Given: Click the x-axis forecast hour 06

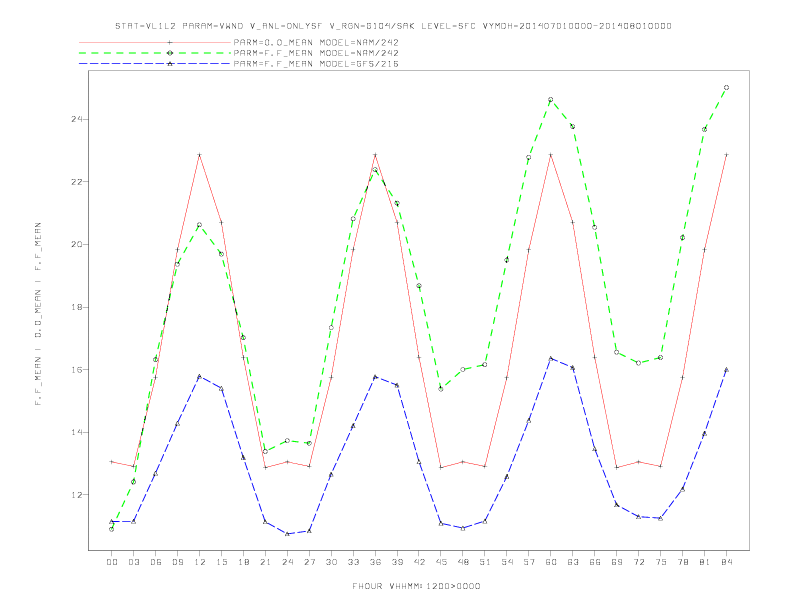Looking at the screenshot, I should [x=156, y=562].
